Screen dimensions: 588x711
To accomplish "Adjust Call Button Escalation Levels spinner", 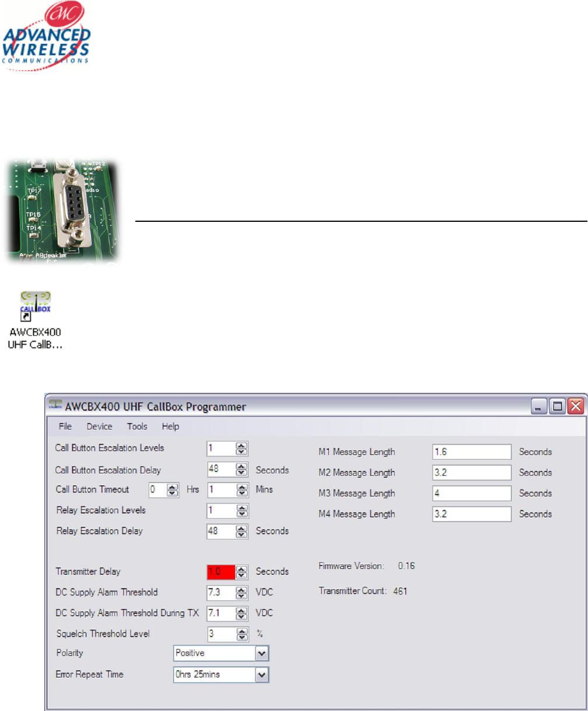I will 242,448.
